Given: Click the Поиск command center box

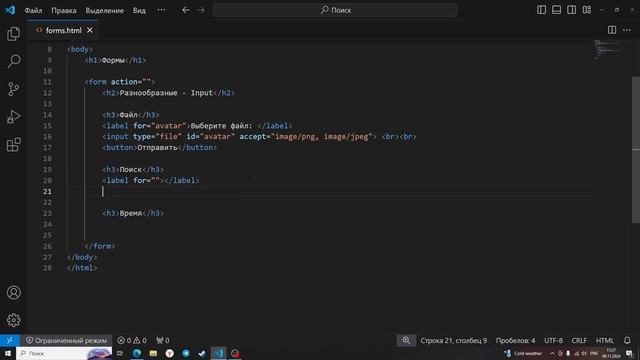Looking at the screenshot, I should click(335, 10).
